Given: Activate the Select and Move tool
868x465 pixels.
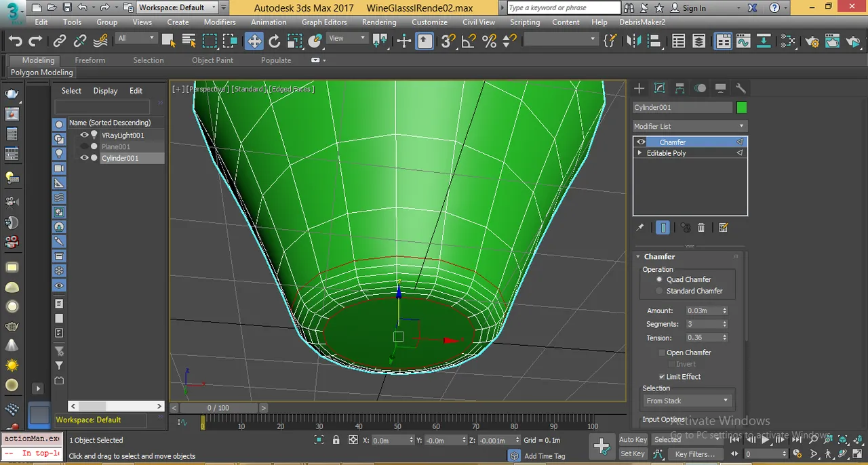Looking at the screenshot, I should point(254,41).
